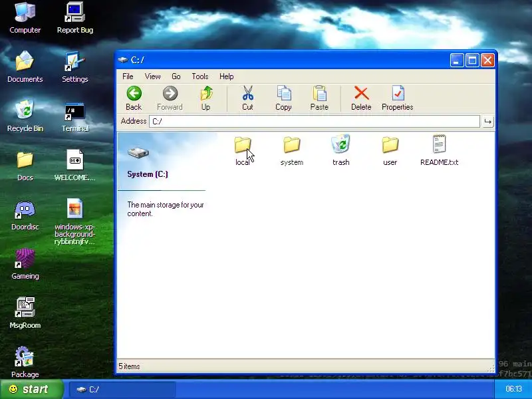Select the WELCOME markdown file icon
Viewport: 532px width, 399px height.
[75, 166]
